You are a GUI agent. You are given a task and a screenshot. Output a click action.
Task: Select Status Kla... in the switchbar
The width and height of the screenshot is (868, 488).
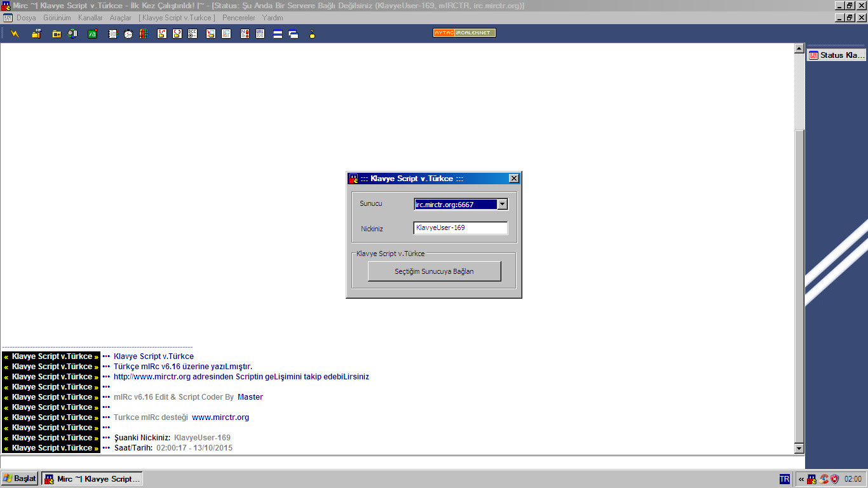coord(836,55)
